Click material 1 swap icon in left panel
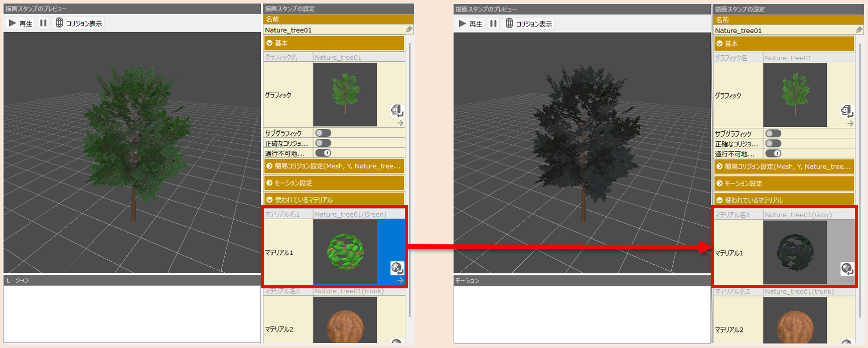This screenshot has height=348, width=868. (397, 268)
